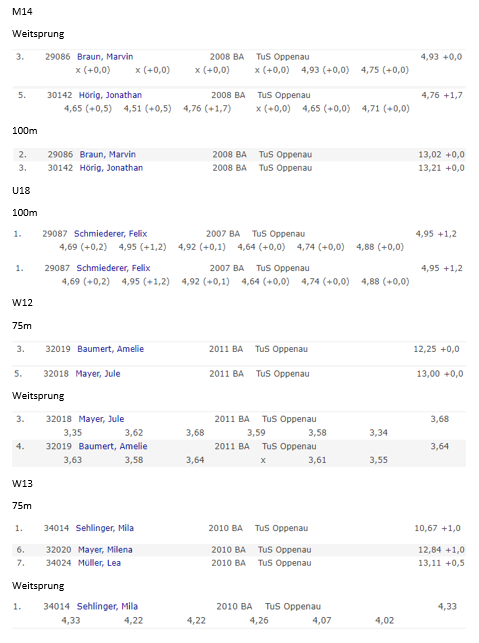
Task: Open the first Schmiederer, Felix link under U18
Action: (x=110, y=234)
